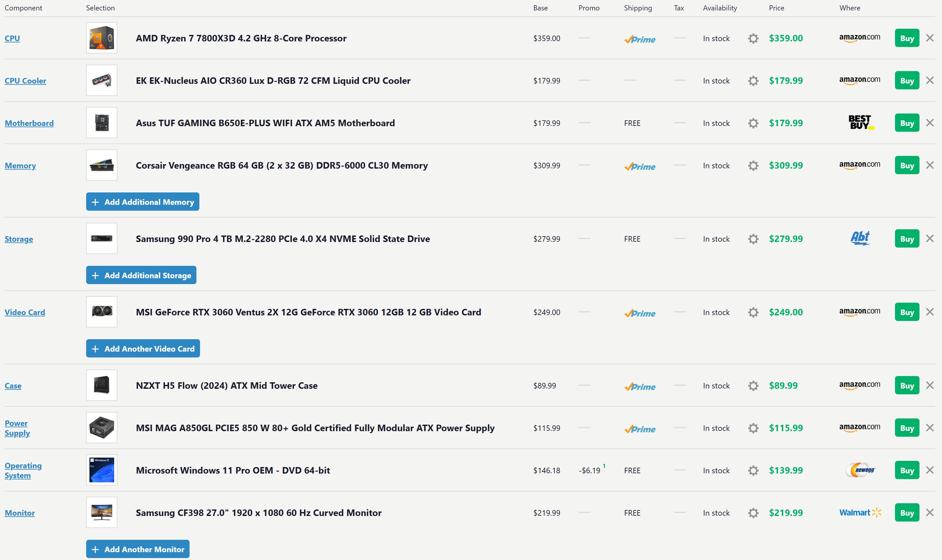Click Add Another Video Card button
Viewport: 942px width, 560px height.
(143, 349)
